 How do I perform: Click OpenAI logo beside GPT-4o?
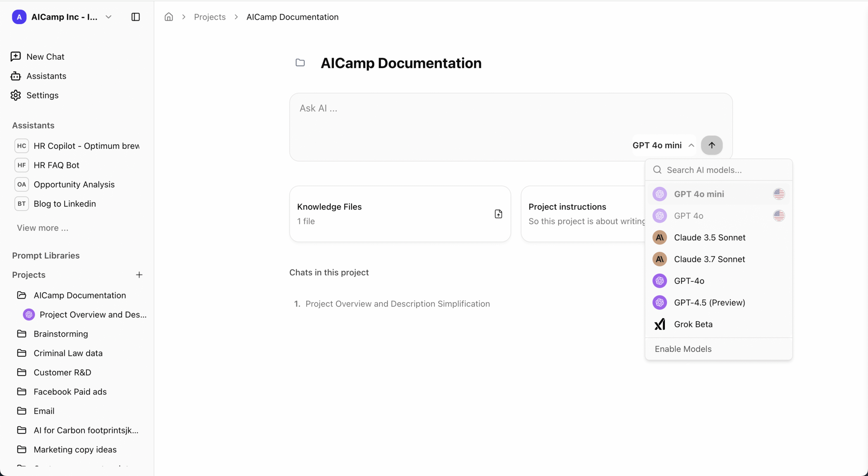click(x=659, y=281)
